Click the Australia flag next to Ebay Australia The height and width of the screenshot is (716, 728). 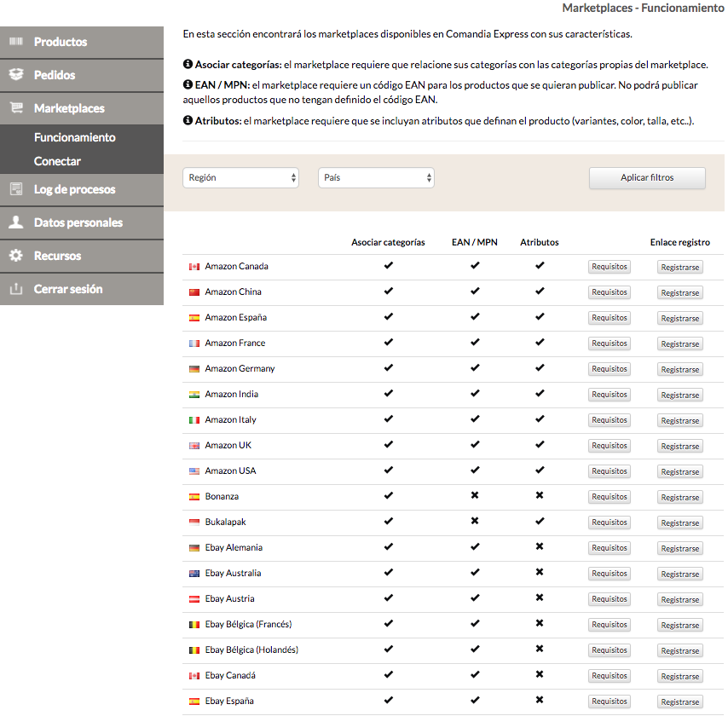click(x=194, y=574)
